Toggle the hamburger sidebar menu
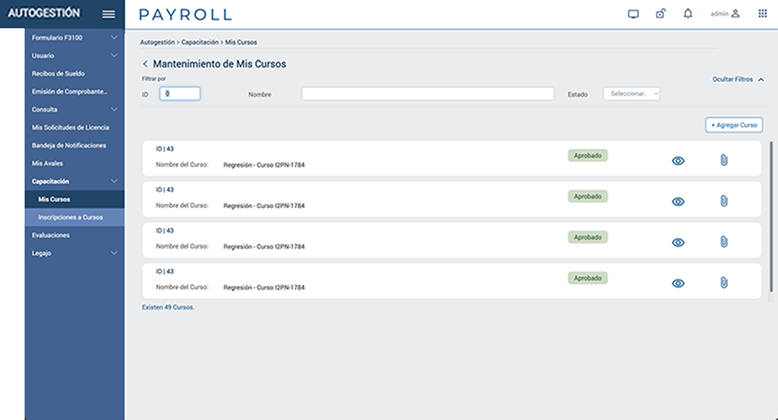 [108, 14]
